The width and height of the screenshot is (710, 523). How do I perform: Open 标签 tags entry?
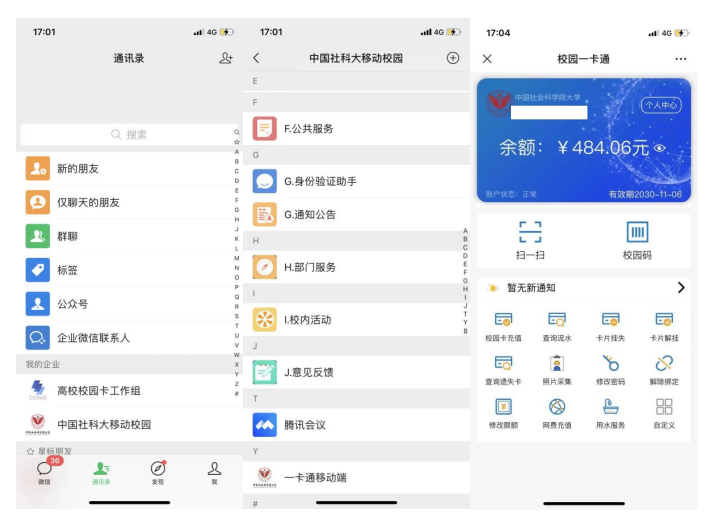point(130,270)
